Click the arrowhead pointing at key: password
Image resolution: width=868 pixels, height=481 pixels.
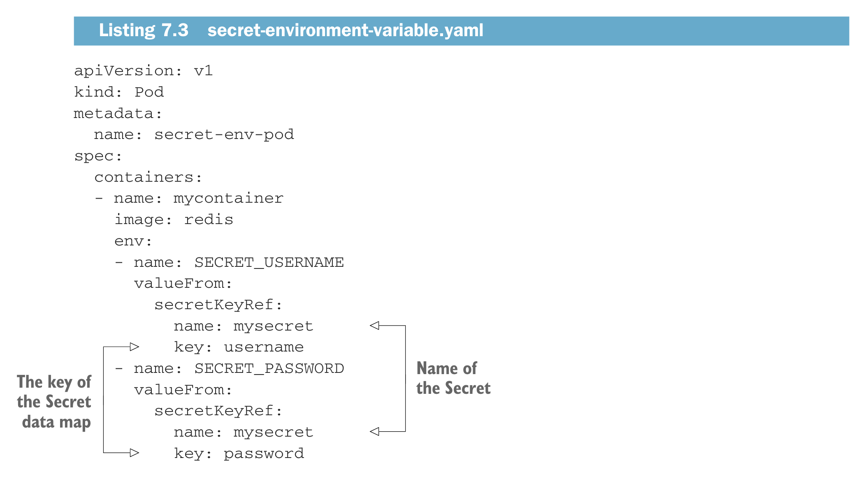[134, 453]
